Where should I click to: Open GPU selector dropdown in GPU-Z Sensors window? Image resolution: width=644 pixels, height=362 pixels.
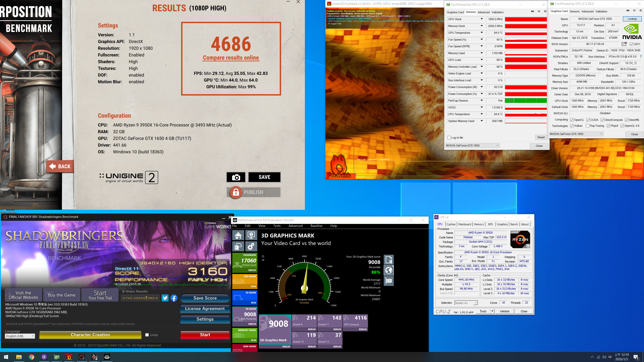click(x=472, y=146)
